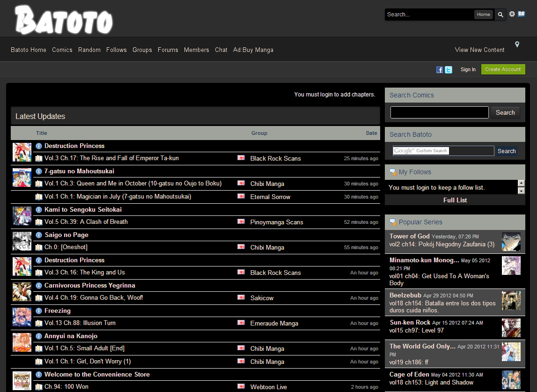Image resolution: width=537 pixels, height=392 pixels.
Task: Click Search button under Search Batoto
Action: pos(507,151)
